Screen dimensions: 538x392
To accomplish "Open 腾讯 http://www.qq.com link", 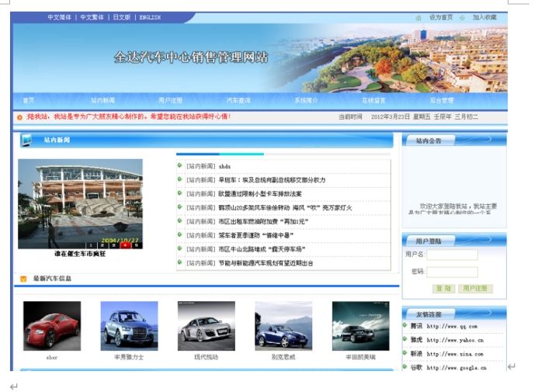I will pos(443,326).
